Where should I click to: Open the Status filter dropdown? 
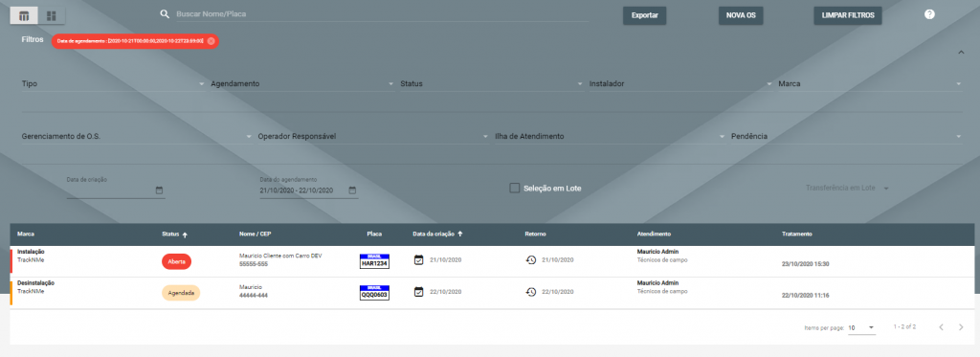[492, 84]
